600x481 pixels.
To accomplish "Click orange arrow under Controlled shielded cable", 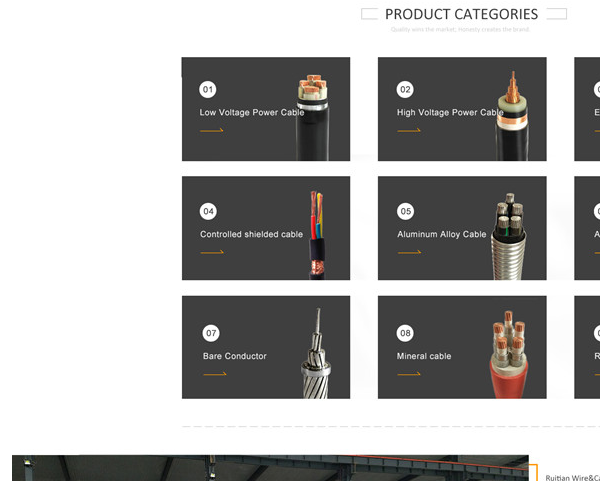I will pyautogui.click(x=212, y=252).
